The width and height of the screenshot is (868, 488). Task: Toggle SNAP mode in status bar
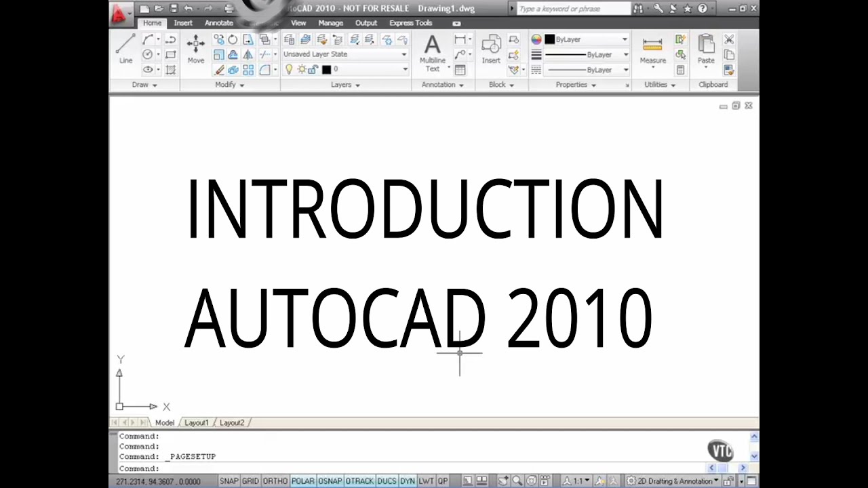tap(229, 481)
